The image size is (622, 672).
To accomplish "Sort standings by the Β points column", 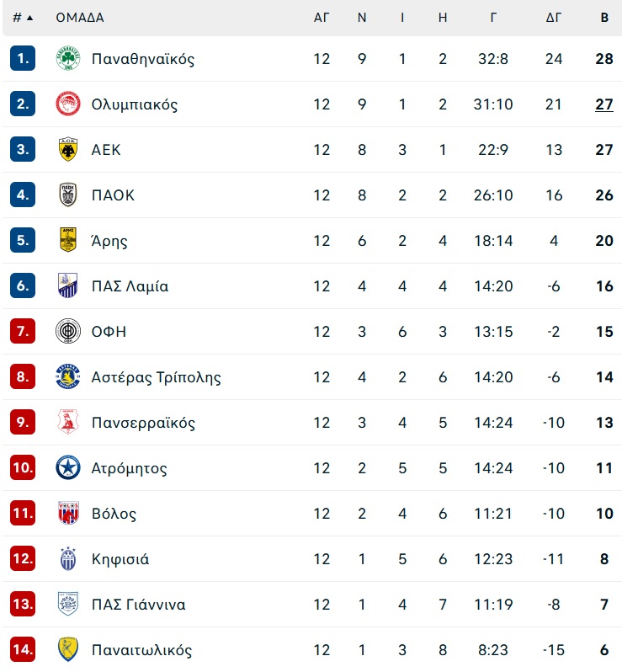I will click(604, 18).
